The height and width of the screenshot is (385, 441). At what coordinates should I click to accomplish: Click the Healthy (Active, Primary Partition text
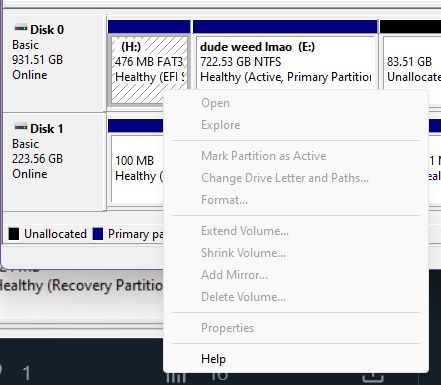click(286, 77)
